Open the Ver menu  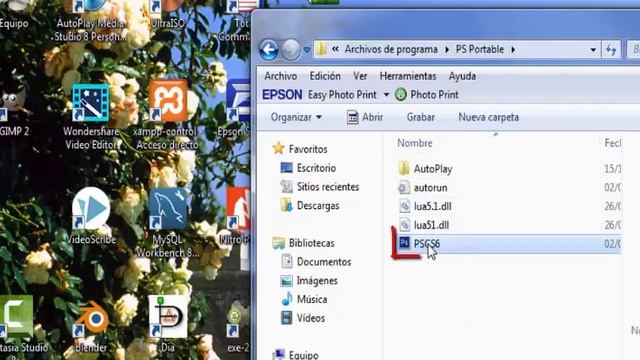coord(360,76)
